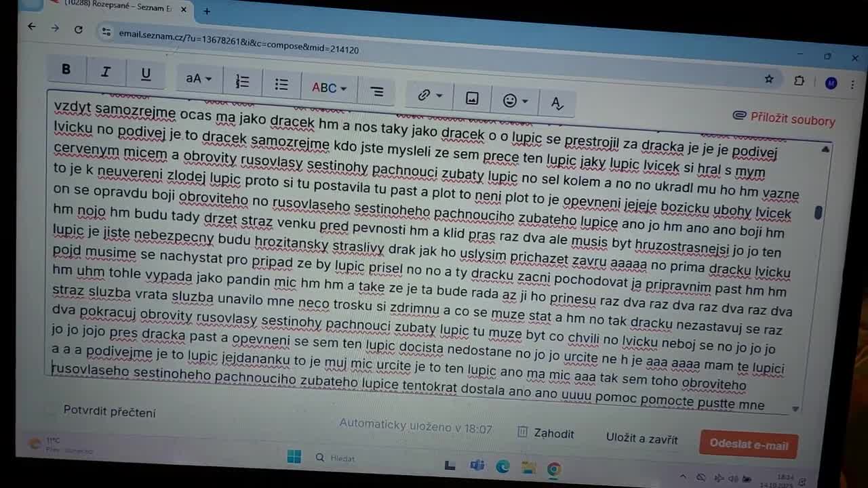Insert a numbered list

242,82
